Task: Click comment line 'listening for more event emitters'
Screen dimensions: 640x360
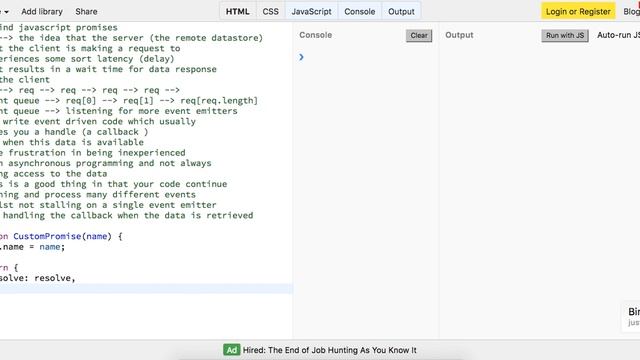Action: click(119, 111)
